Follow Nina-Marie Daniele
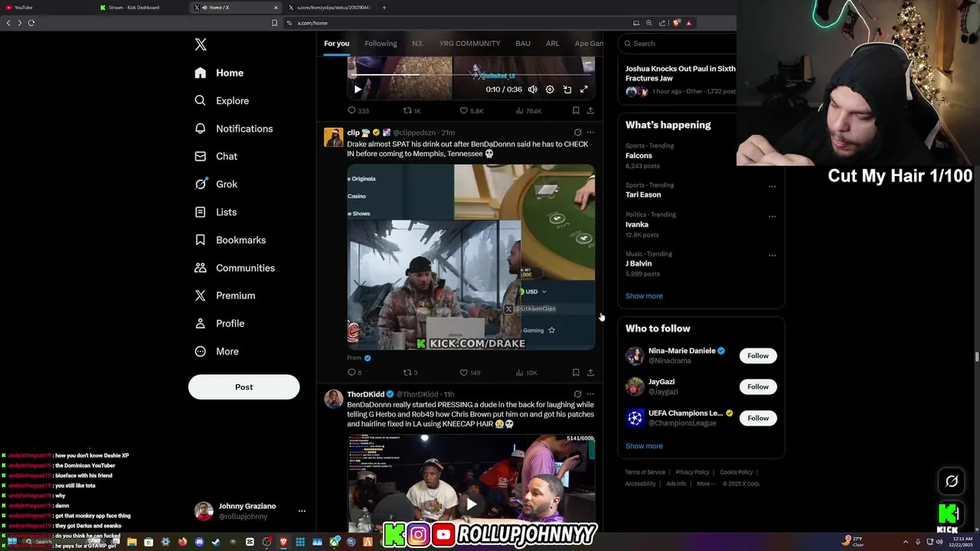Screen dimensions: 980x551 click(758, 356)
